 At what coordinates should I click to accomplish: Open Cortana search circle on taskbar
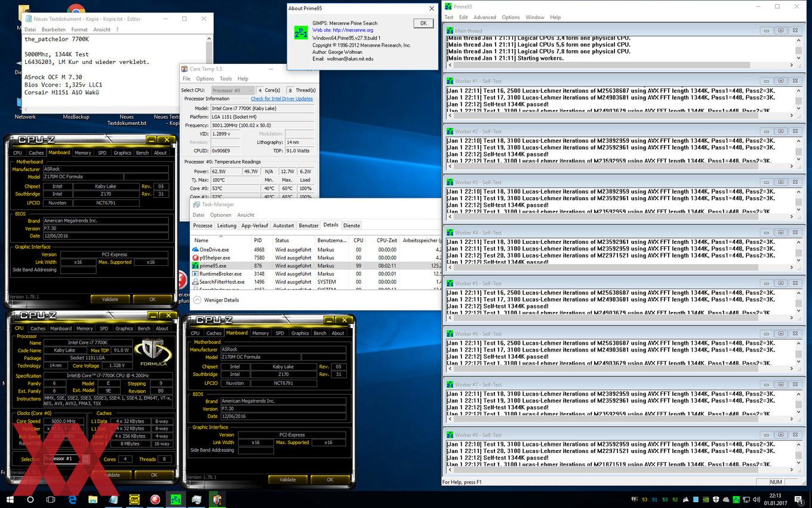coord(30,499)
